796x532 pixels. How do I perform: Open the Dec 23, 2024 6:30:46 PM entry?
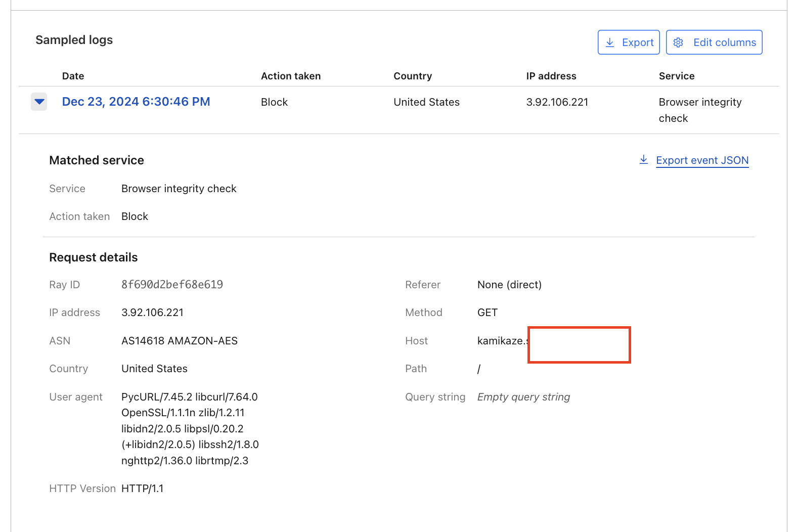pyautogui.click(x=136, y=102)
